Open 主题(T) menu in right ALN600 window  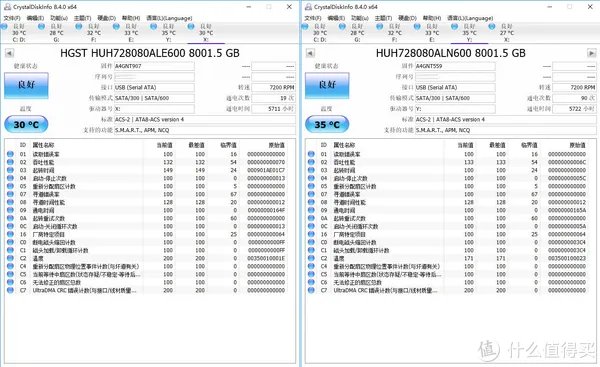pyautogui.click(x=383, y=18)
